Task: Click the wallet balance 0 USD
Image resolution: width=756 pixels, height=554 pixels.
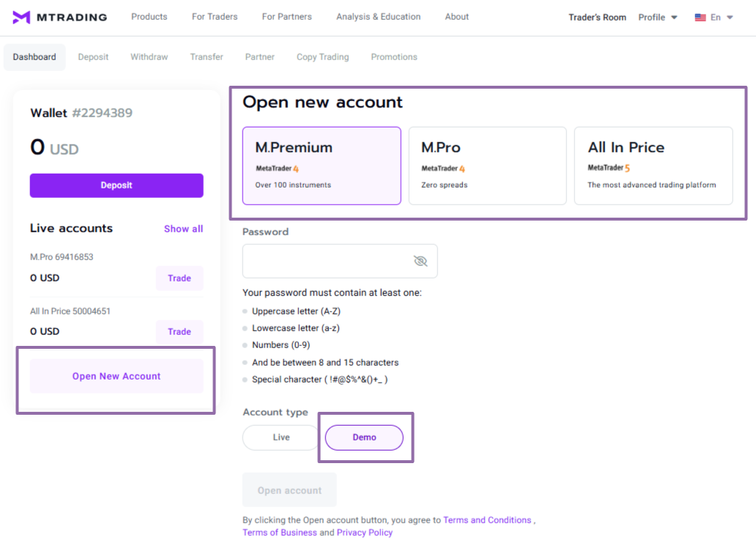Action: (54, 147)
